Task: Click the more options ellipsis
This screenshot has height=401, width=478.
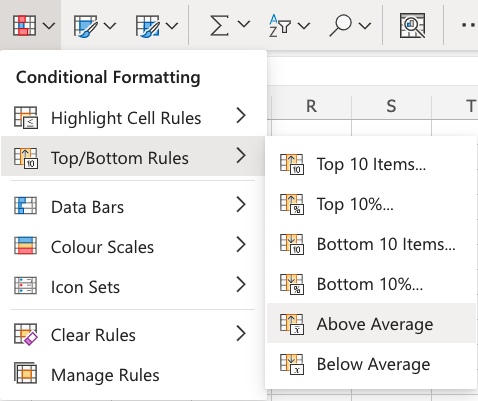Action: click(x=469, y=25)
